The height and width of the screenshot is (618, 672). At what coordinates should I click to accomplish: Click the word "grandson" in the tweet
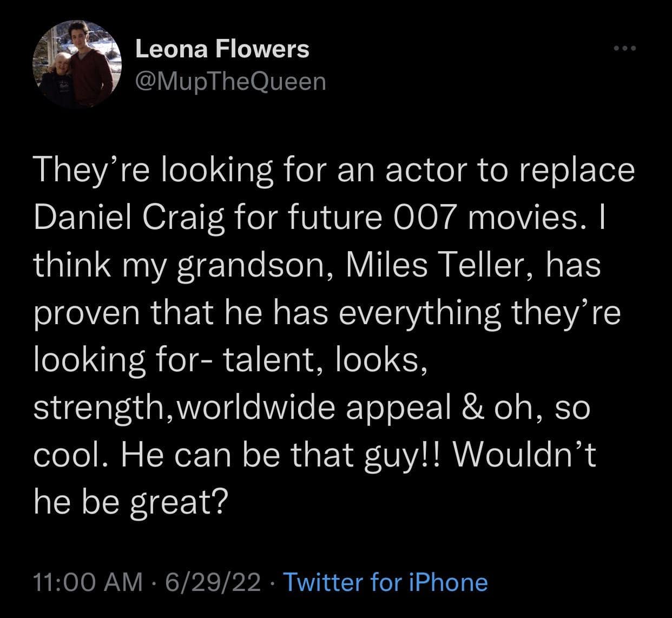(x=252, y=266)
